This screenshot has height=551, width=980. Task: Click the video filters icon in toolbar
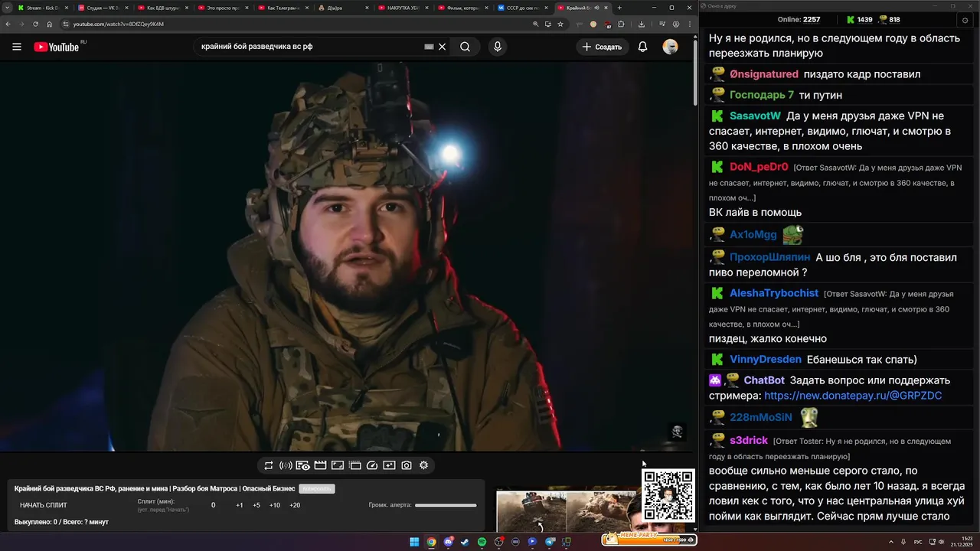click(389, 465)
